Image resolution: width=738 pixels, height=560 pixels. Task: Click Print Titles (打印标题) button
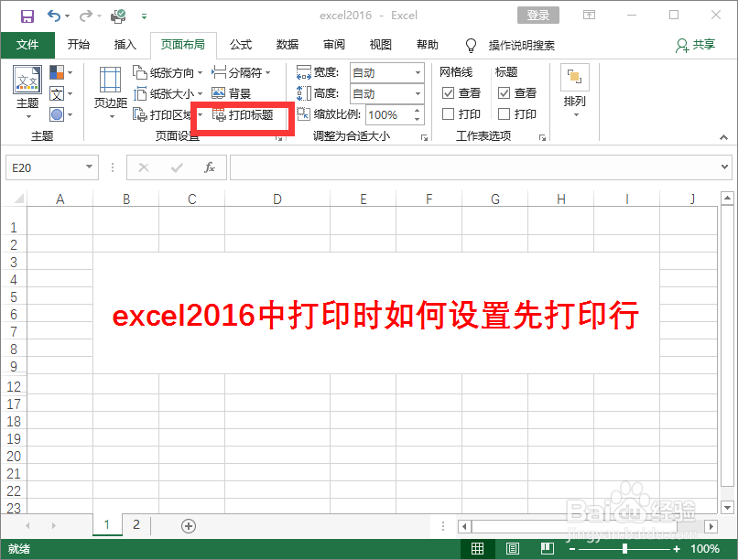pos(243,114)
